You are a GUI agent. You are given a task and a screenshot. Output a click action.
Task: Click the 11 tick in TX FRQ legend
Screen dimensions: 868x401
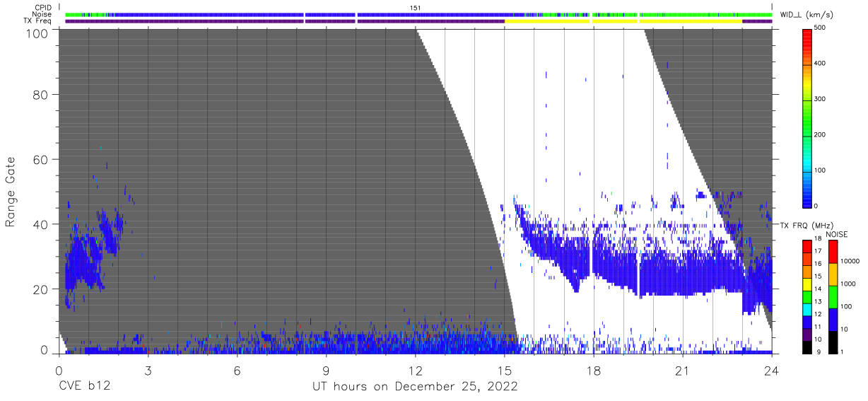click(x=818, y=327)
